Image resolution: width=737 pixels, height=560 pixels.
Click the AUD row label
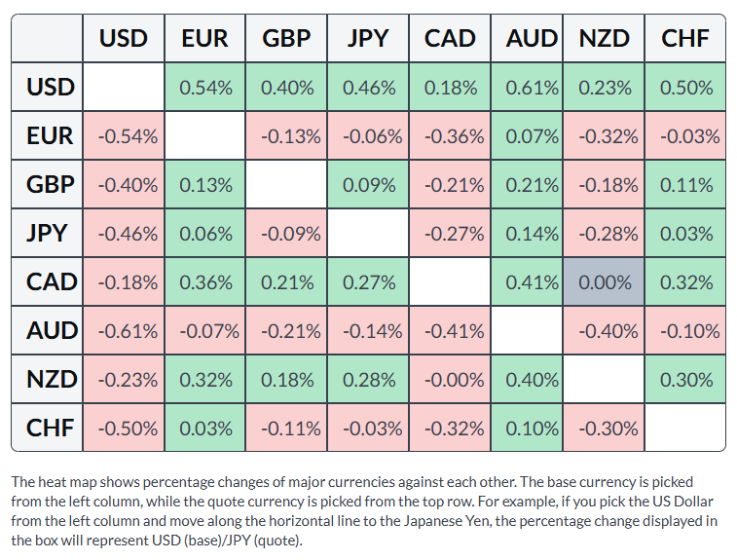click(47, 330)
